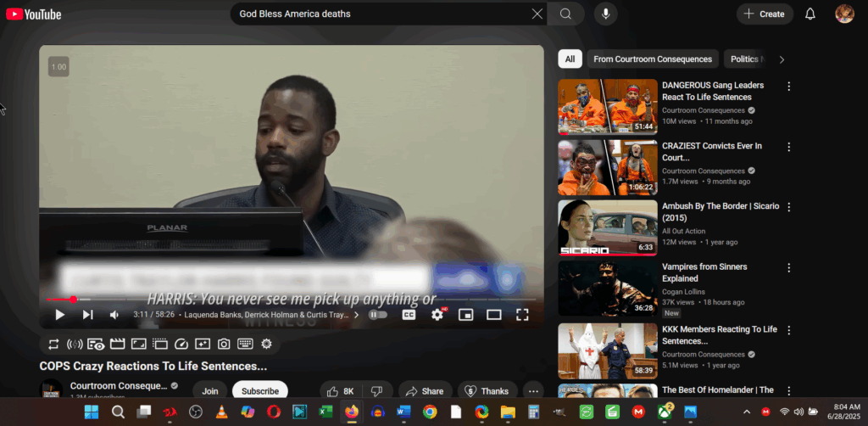Click the search magnifier button
868x426 pixels.
click(565, 14)
